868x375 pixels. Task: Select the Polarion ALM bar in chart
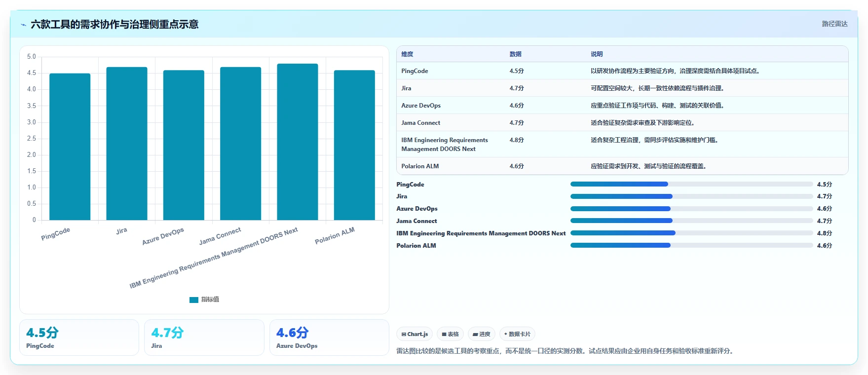point(354,145)
